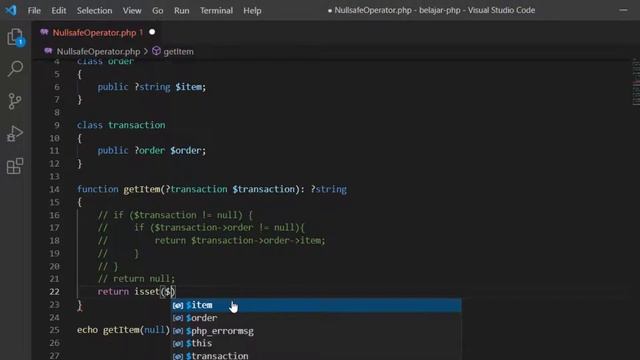The width and height of the screenshot is (640, 360).
Task: Click window title 'NullsafeOperator.php - belajar-php'
Action: (x=398, y=10)
